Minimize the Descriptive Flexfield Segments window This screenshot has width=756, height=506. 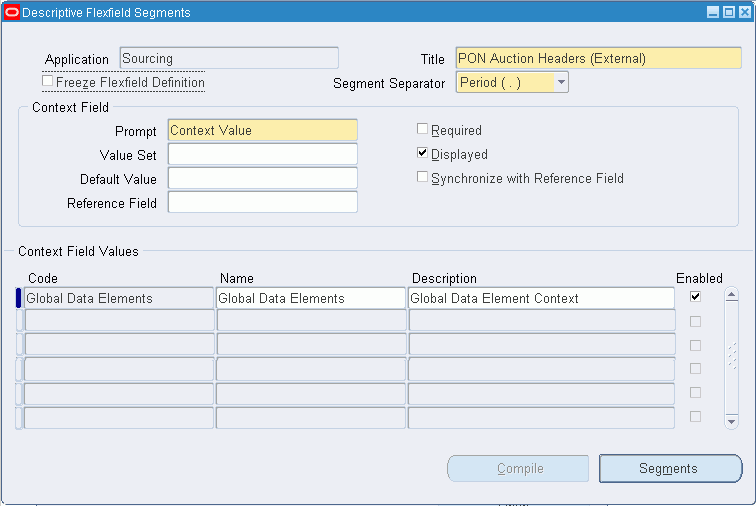(x=713, y=13)
